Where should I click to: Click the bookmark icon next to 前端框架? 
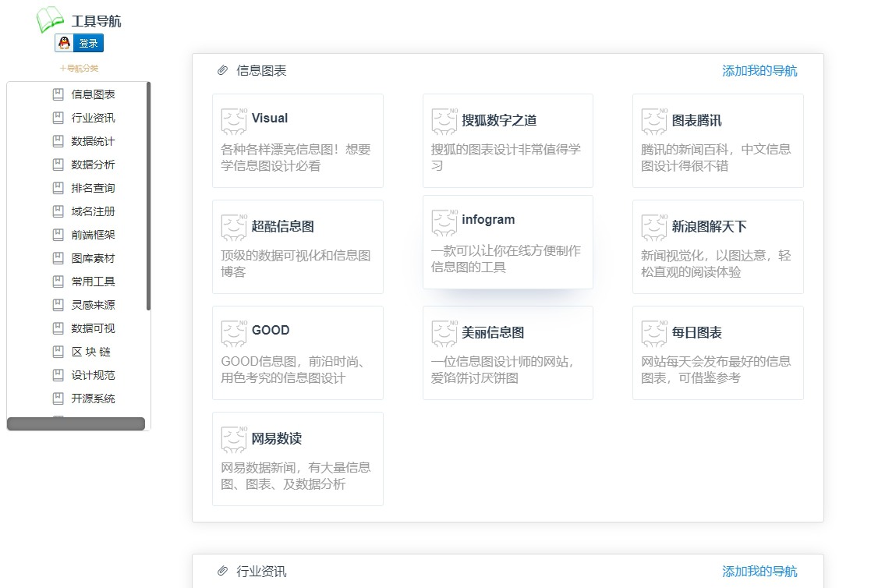tap(58, 235)
